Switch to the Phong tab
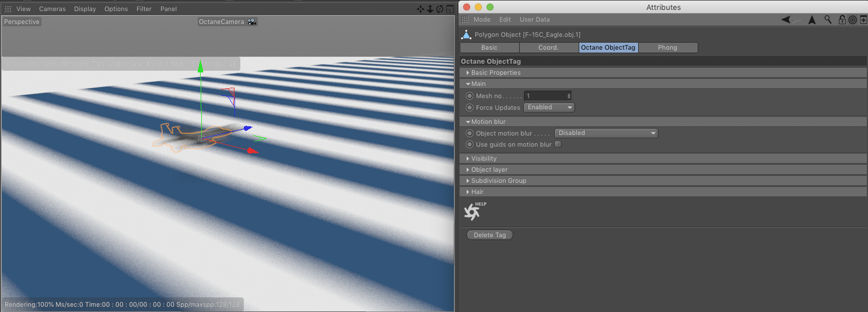 [667, 47]
